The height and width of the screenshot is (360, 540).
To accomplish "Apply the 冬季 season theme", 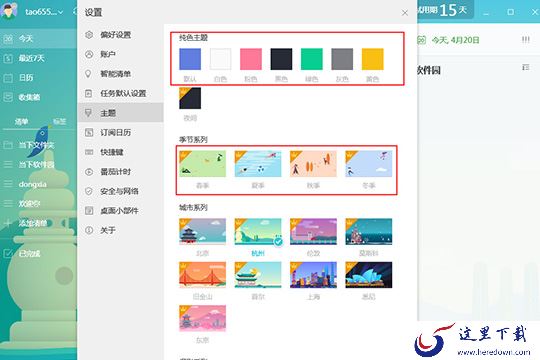I will coord(368,164).
